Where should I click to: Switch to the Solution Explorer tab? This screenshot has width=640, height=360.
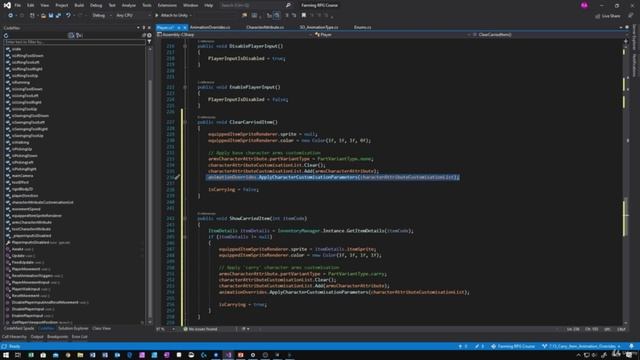73,329
